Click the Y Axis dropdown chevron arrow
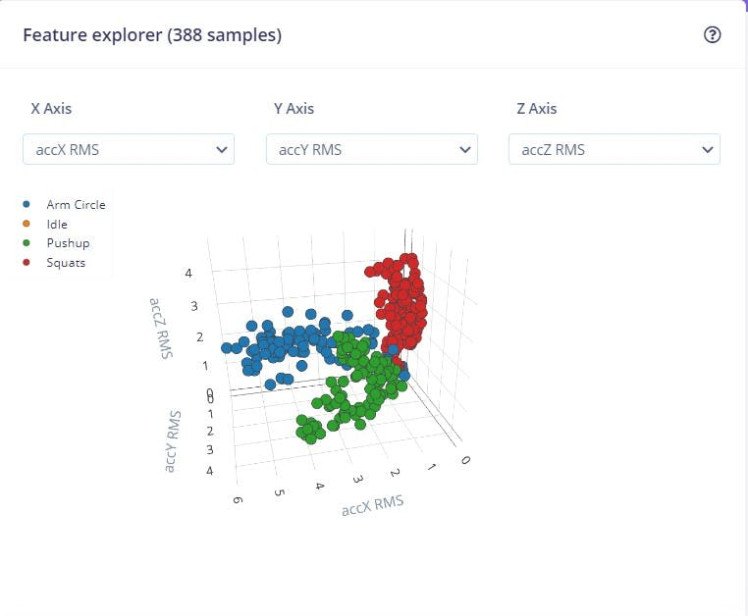748x616 pixels. (x=464, y=150)
